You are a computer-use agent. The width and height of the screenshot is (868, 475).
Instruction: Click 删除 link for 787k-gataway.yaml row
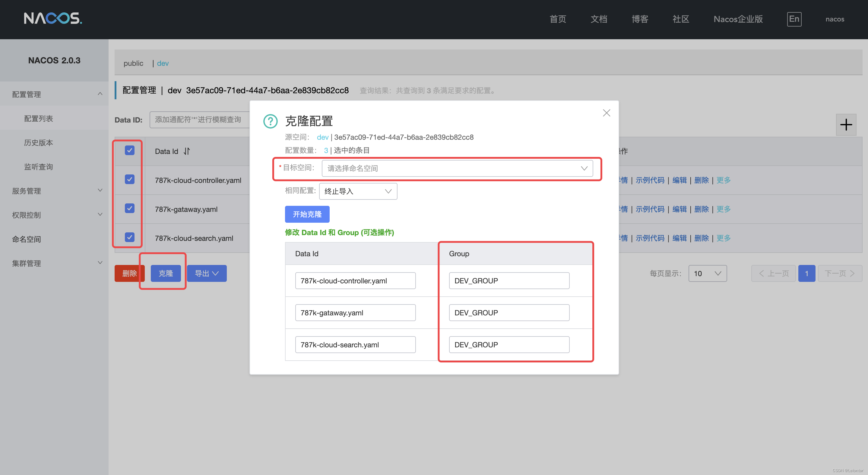[701, 209]
